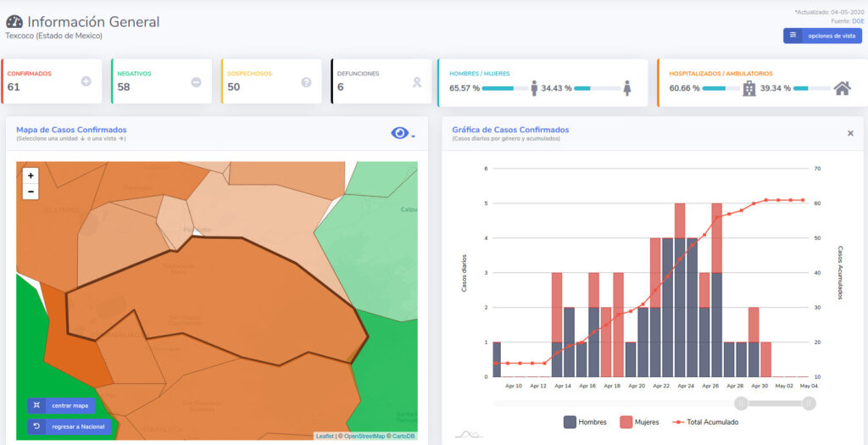Zoom in on the map
The width and height of the screenshot is (868, 445).
[x=31, y=175]
